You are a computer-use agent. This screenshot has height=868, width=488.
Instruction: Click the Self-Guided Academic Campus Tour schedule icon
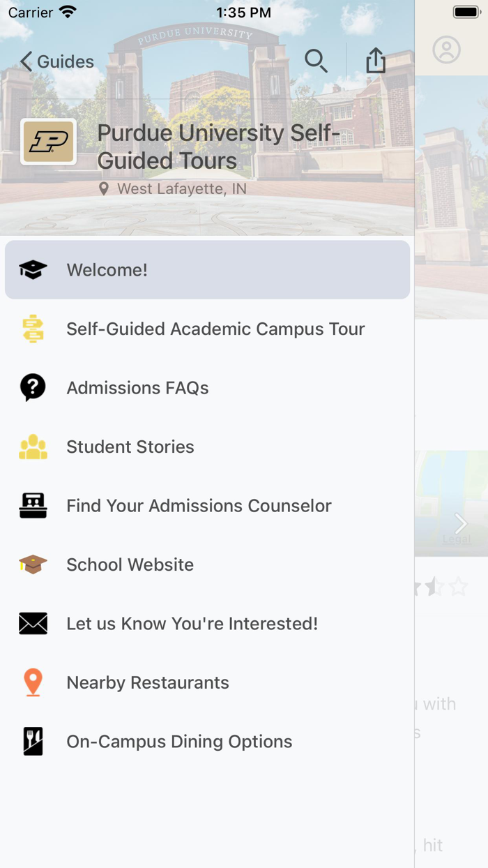31,328
